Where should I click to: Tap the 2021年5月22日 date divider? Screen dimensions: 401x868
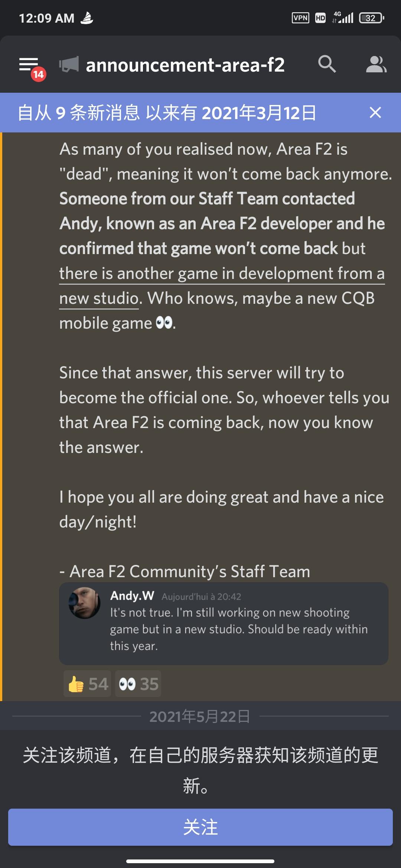click(x=200, y=716)
